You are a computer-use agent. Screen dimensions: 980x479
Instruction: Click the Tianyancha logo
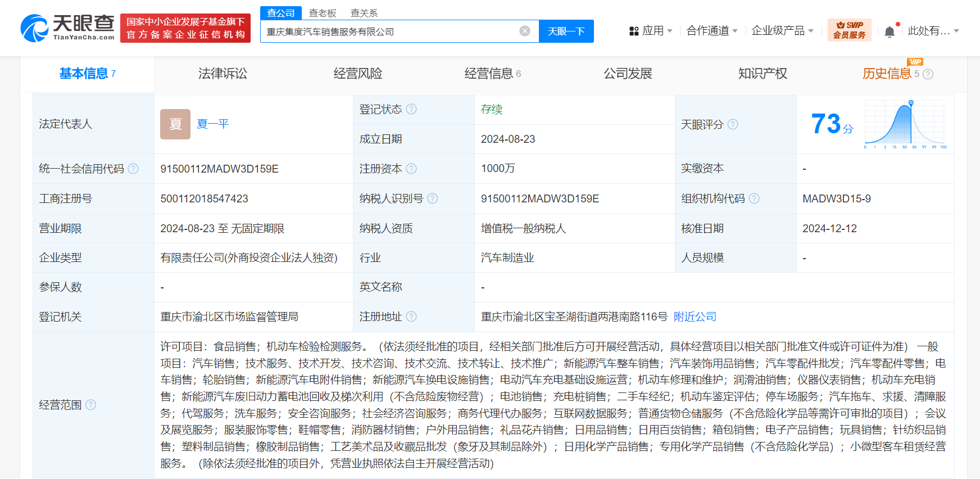click(x=67, y=28)
